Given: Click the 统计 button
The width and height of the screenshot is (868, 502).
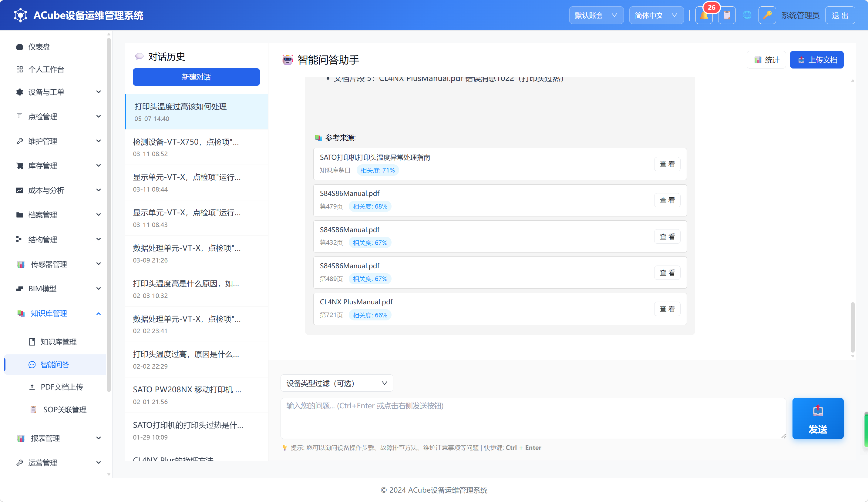Looking at the screenshot, I should tap(766, 60).
